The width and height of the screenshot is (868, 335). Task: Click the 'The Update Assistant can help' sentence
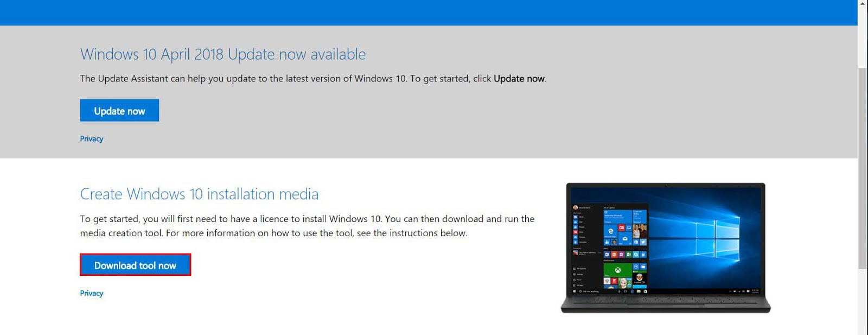pyautogui.click(x=313, y=79)
